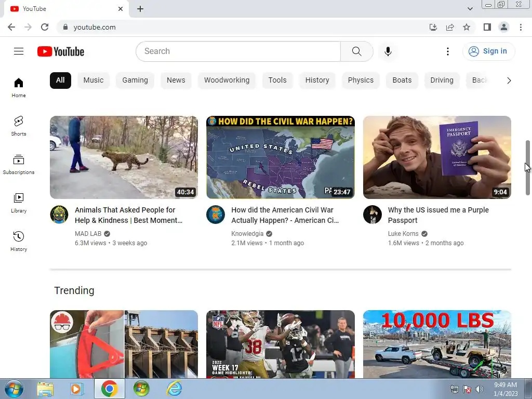532x399 pixels.
Task: Open the Luke Korns channel avatar
Action: click(372, 215)
